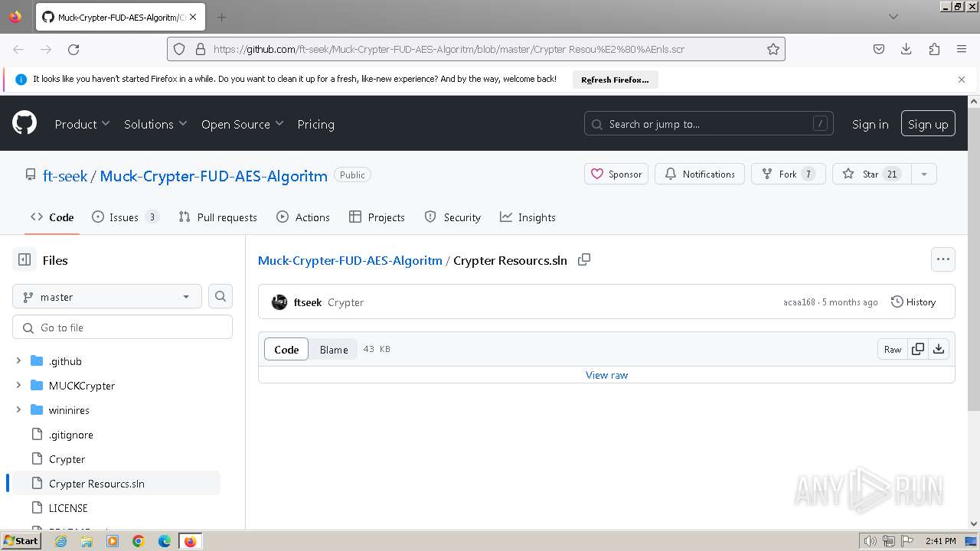Open the Issues tab
The image size is (980, 551).
pyautogui.click(x=126, y=217)
